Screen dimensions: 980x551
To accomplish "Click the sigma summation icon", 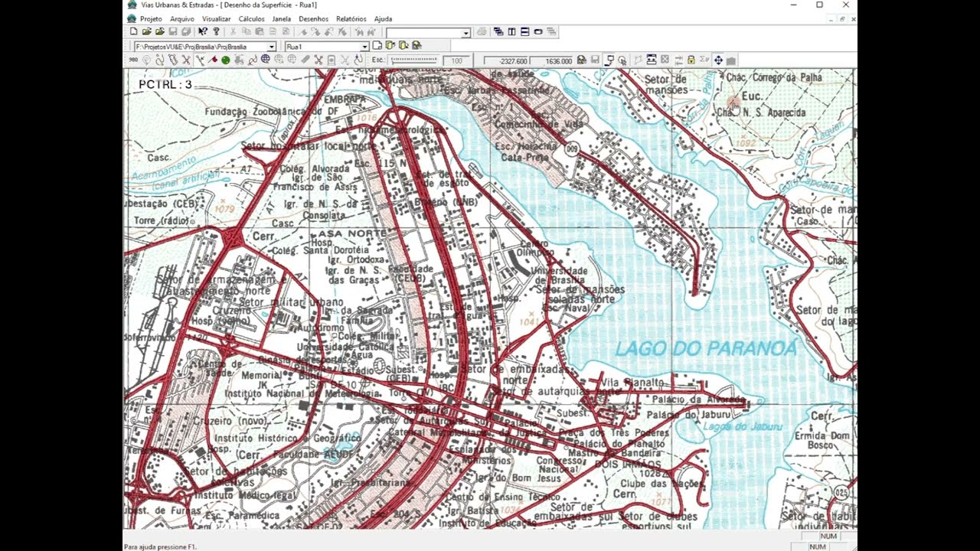I will click(704, 60).
